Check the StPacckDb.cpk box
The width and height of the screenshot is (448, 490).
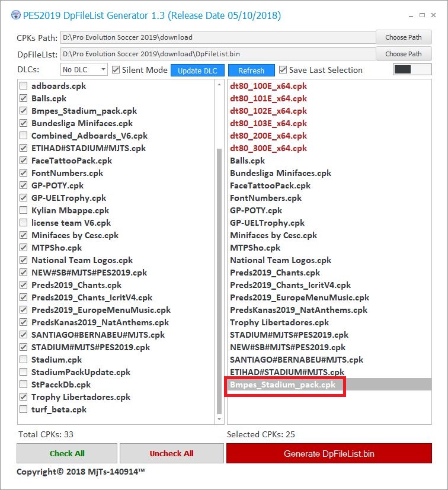click(x=24, y=385)
